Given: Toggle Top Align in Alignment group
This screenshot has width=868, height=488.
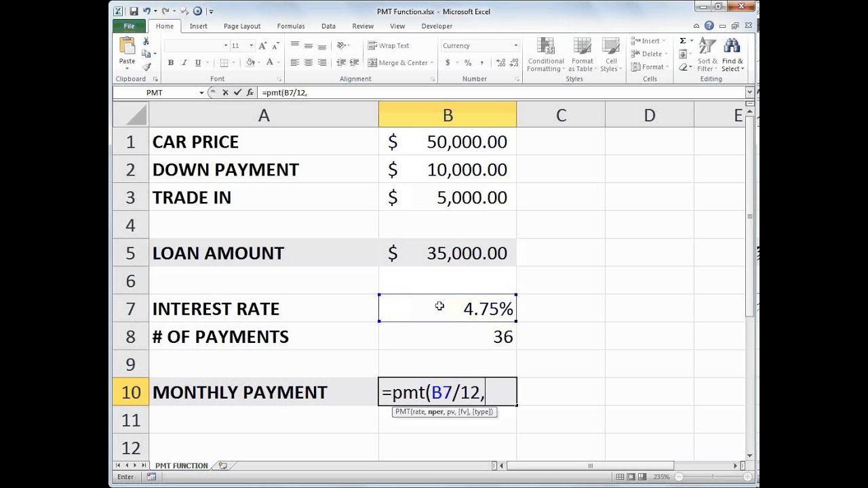Looking at the screenshot, I should 294,45.
